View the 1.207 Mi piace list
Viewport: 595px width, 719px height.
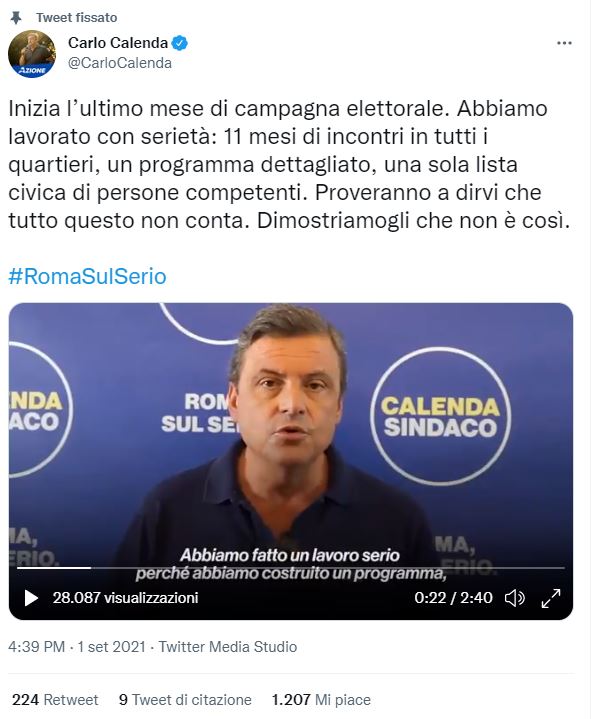(321, 700)
